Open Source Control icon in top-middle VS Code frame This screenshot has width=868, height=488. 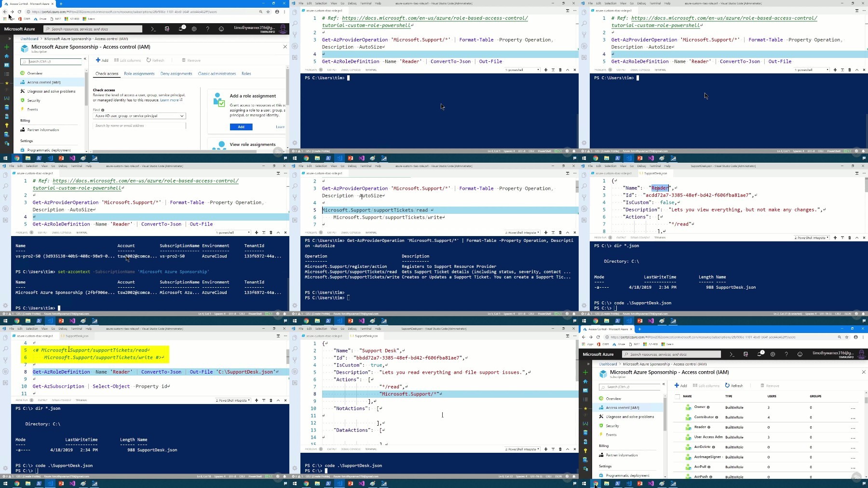click(295, 35)
